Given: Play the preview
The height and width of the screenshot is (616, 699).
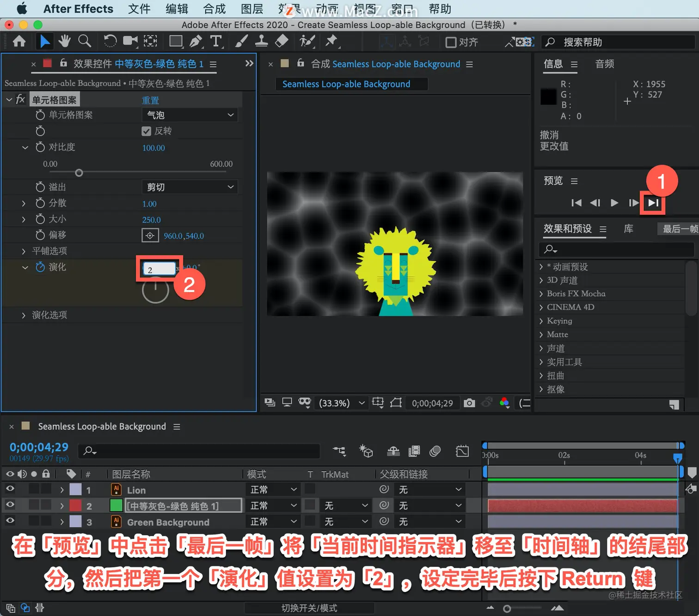Looking at the screenshot, I should [614, 203].
